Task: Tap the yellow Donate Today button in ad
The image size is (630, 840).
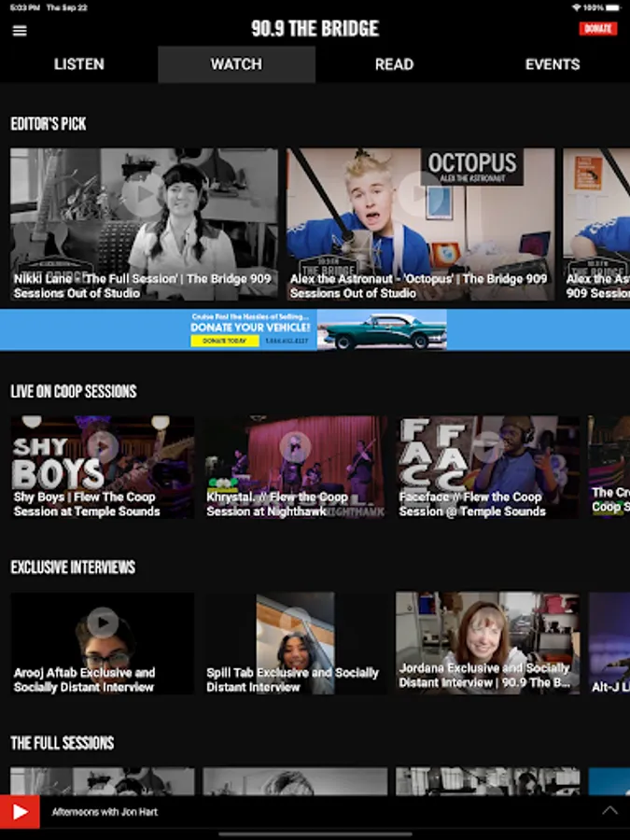Action: click(x=224, y=341)
